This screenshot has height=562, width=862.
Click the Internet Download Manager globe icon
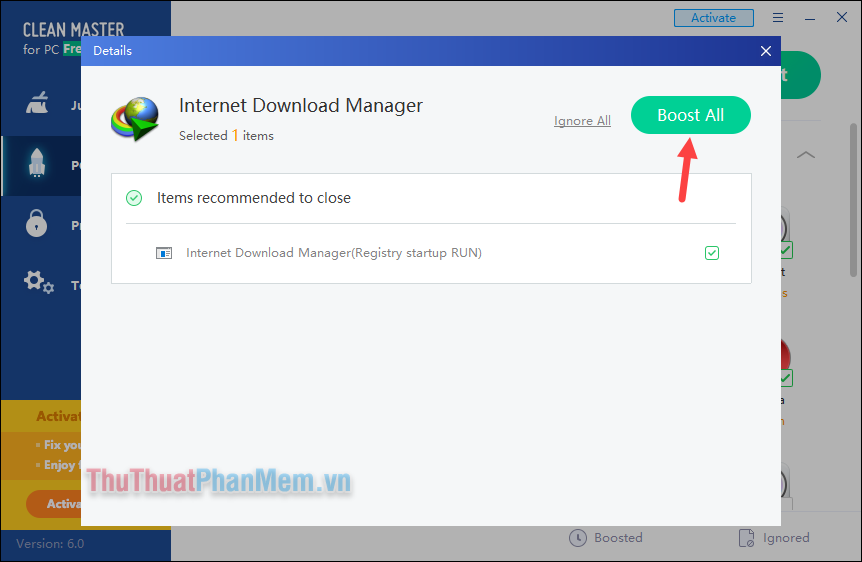135,119
